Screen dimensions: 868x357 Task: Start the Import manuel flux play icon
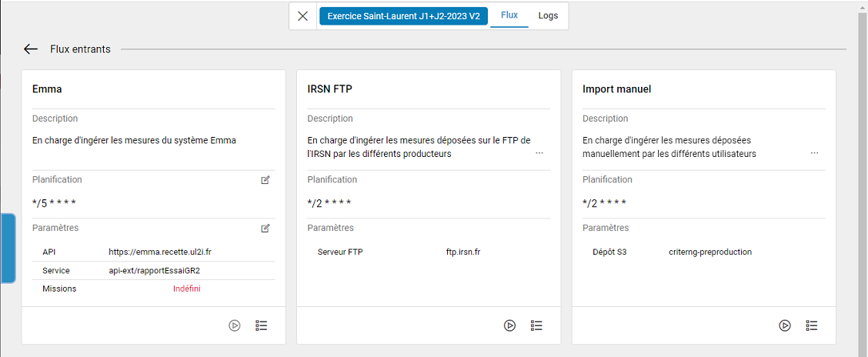[785, 325]
